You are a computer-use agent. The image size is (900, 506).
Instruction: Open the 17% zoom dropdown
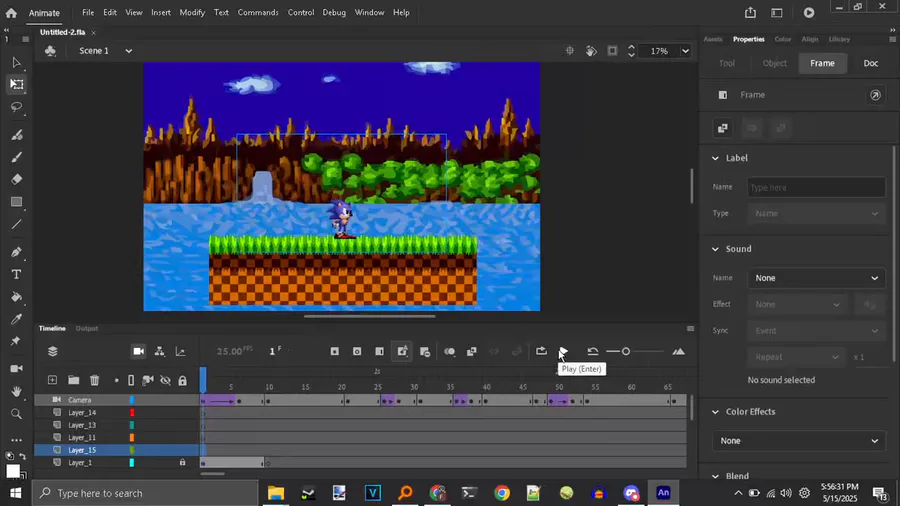click(685, 51)
